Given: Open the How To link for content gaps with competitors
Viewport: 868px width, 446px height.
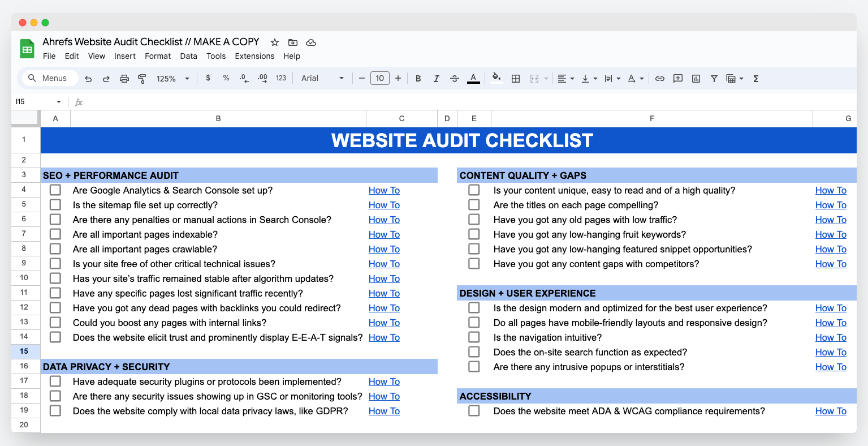Looking at the screenshot, I should [831, 264].
